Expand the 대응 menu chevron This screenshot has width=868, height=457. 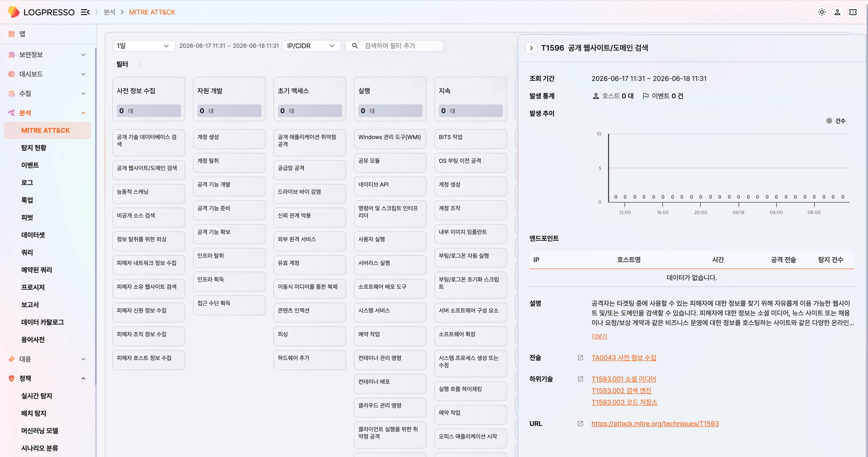[83, 359]
